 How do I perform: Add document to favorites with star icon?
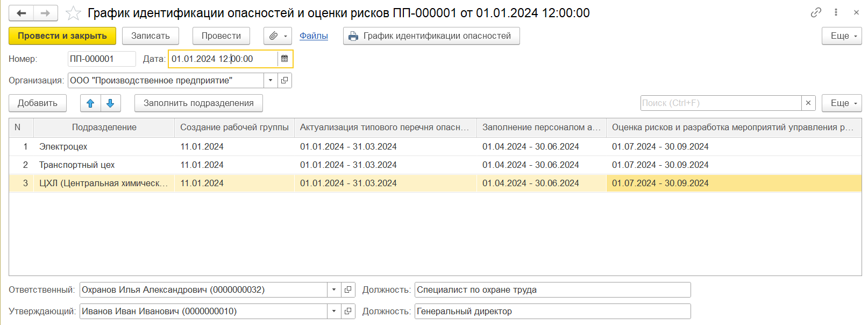coord(73,13)
